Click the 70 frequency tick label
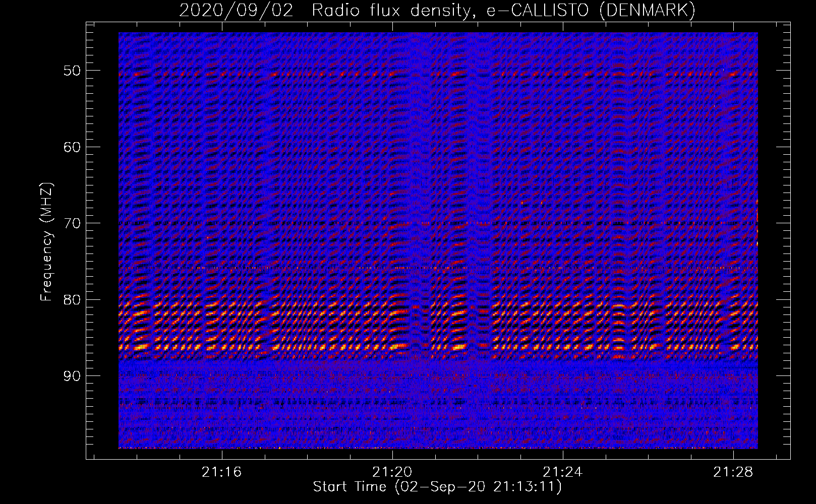816x504 pixels. [72, 223]
